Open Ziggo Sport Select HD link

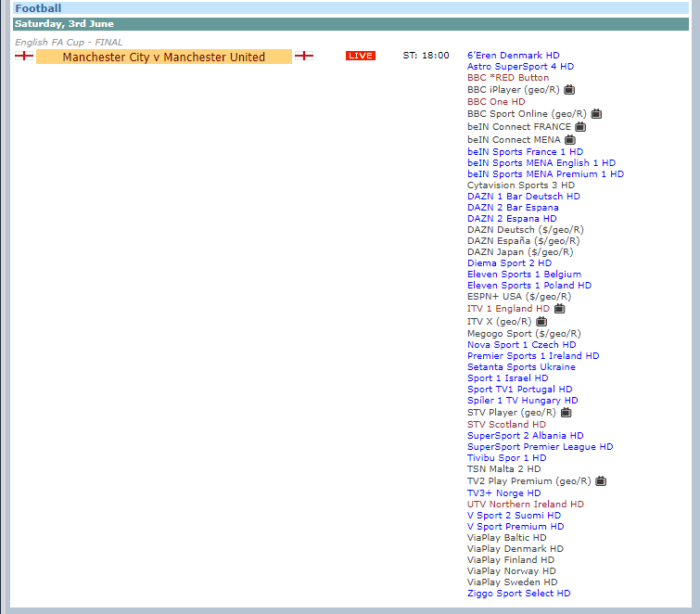pos(519,594)
